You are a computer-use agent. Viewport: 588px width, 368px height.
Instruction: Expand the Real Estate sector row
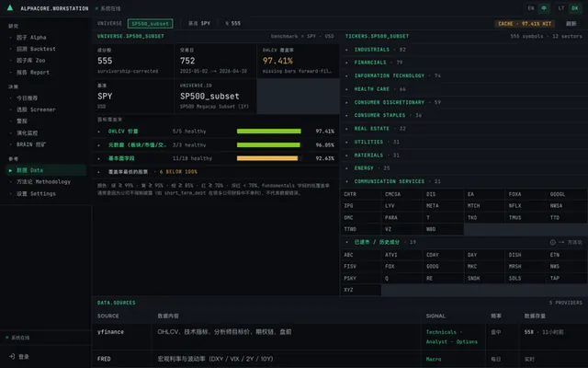click(x=464, y=129)
